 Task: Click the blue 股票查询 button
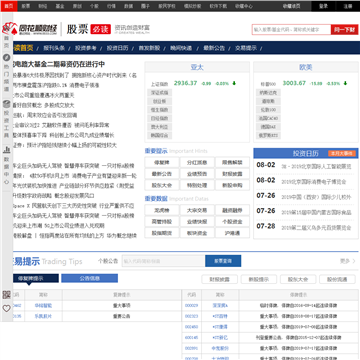223,261
